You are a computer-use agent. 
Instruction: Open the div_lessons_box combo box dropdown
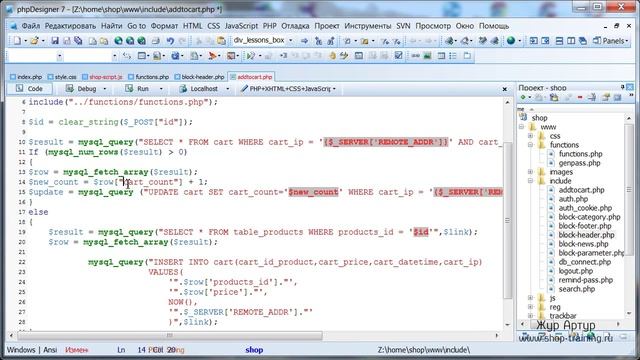291,40
